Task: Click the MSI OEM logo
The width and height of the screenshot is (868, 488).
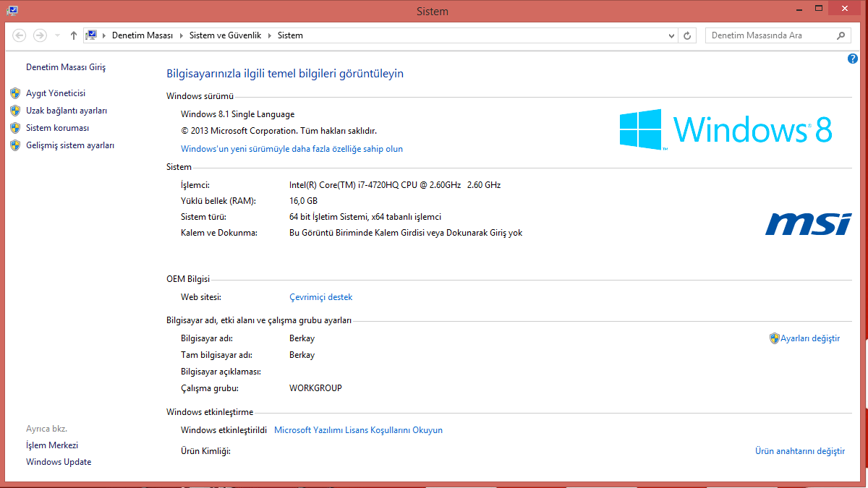Action: click(809, 224)
